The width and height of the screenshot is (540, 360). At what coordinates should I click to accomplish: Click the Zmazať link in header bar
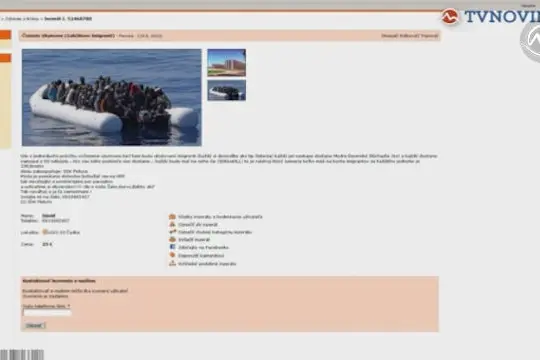pos(390,36)
